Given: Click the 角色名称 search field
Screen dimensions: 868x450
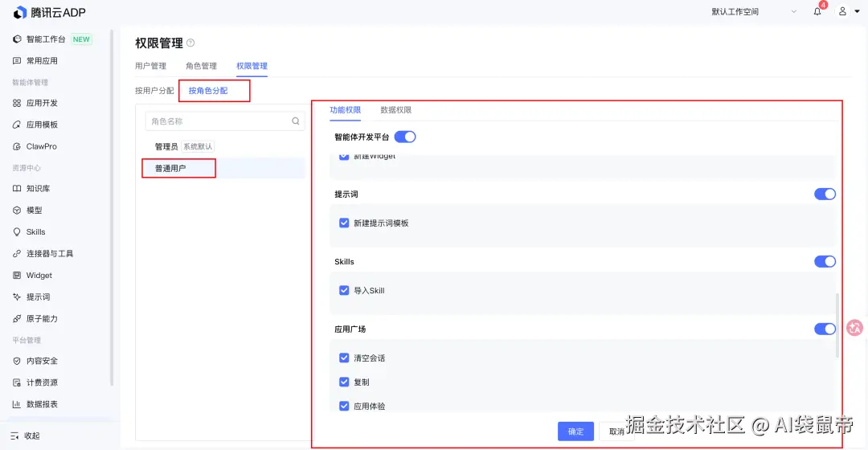Looking at the screenshot, I should click(x=225, y=121).
